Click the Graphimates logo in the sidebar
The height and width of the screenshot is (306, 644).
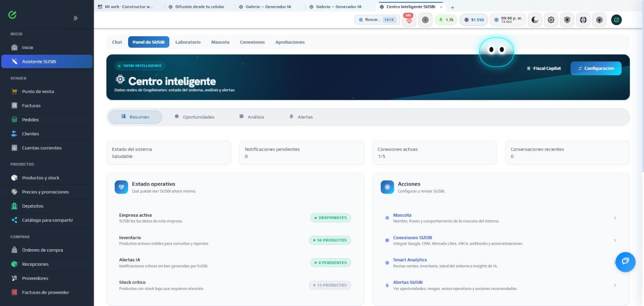point(12,15)
